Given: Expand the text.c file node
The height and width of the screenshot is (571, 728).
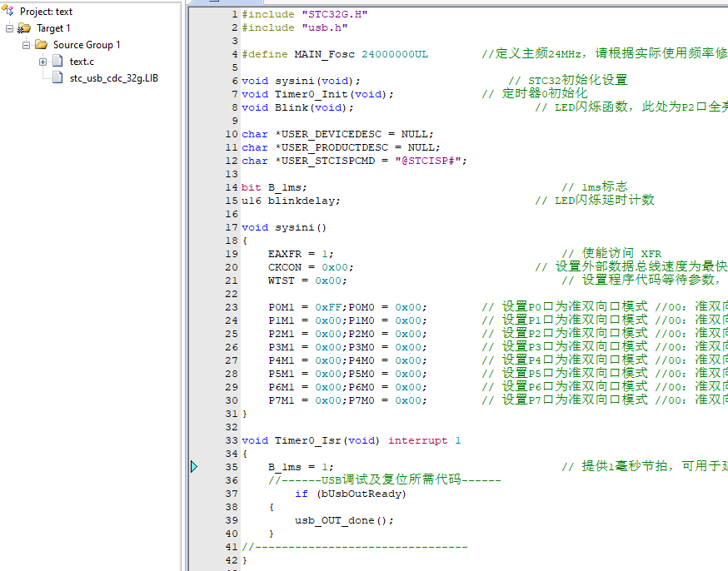Looking at the screenshot, I should pos(42,62).
